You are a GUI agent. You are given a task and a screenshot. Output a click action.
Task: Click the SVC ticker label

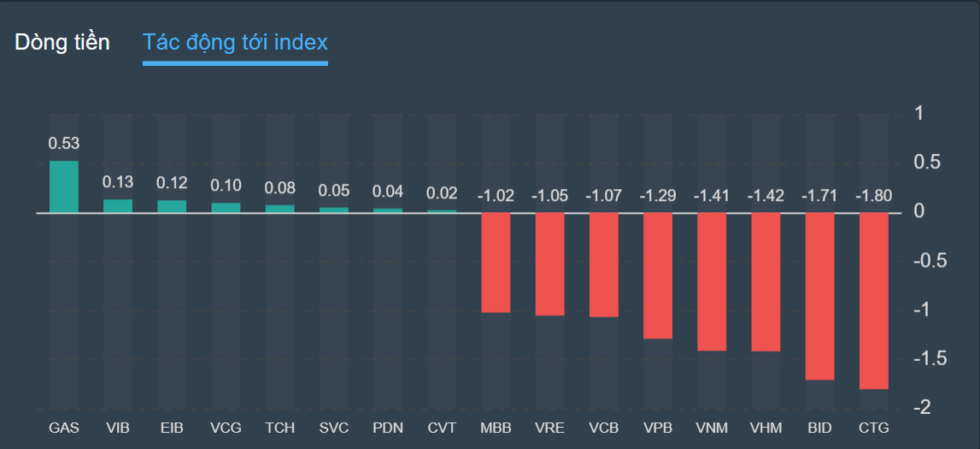click(x=334, y=428)
